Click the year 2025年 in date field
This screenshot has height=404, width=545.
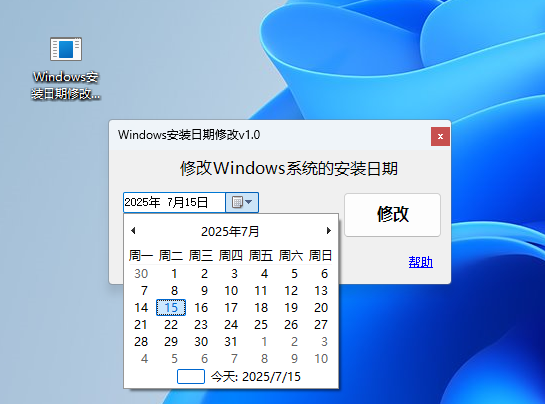pos(142,202)
